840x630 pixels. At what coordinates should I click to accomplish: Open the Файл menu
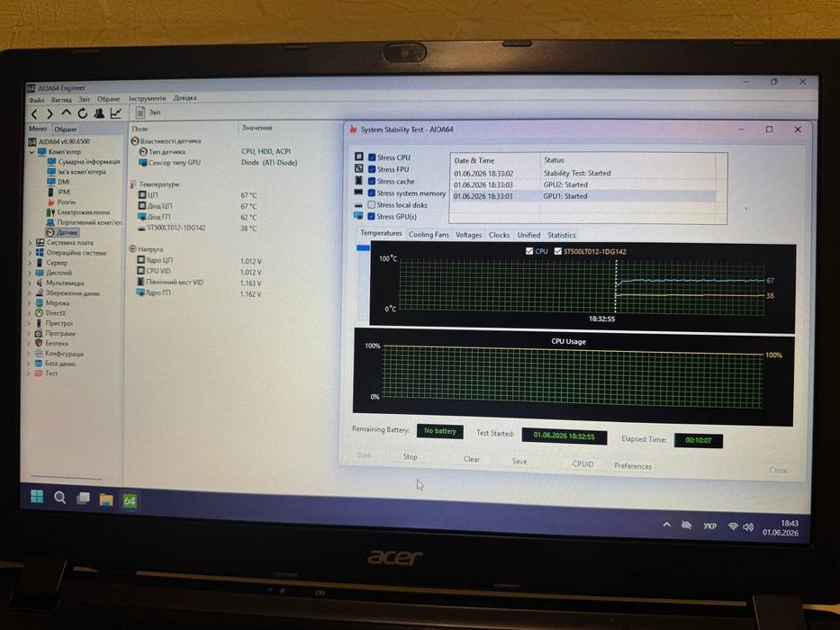(36, 100)
